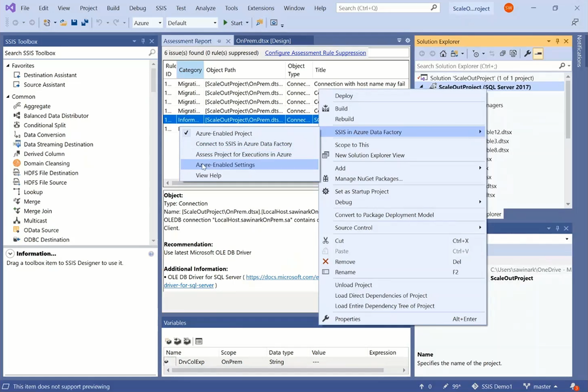Close the SSIS Toolbox panel
588x392 pixels.
152,41
